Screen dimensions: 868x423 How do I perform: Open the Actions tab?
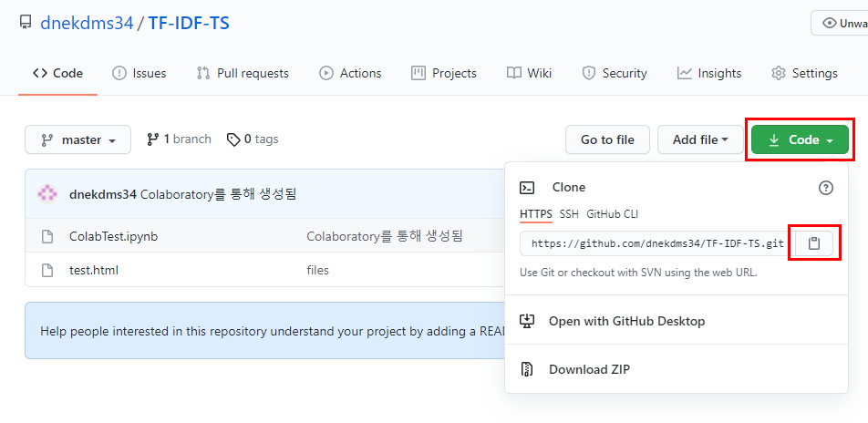coord(350,73)
